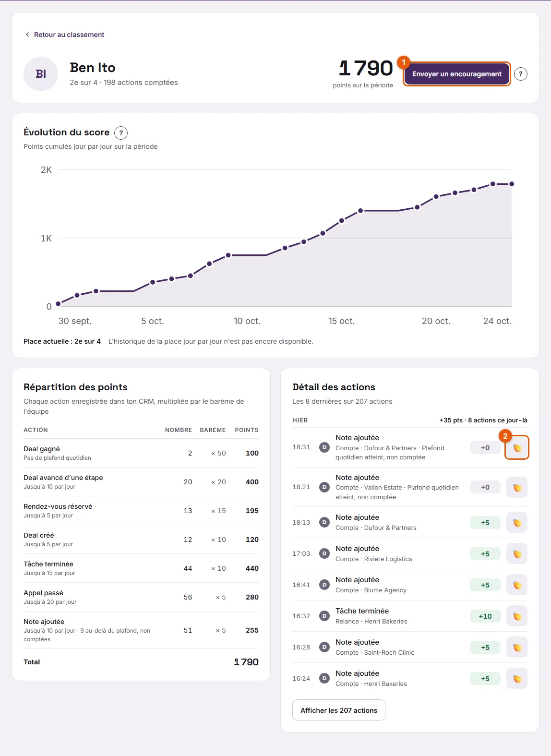The width and height of the screenshot is (551, 756).
Task: Click the "Place actuelle : 2e sur 4" text
Action: [x=62, y=341]
